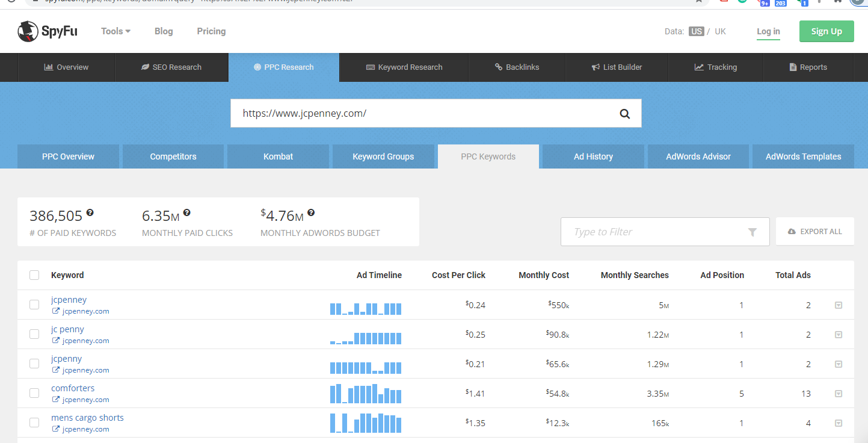Sort by Monthly Cost column header
The width and height of the screenshot is (868, 443).
point(544,275)
